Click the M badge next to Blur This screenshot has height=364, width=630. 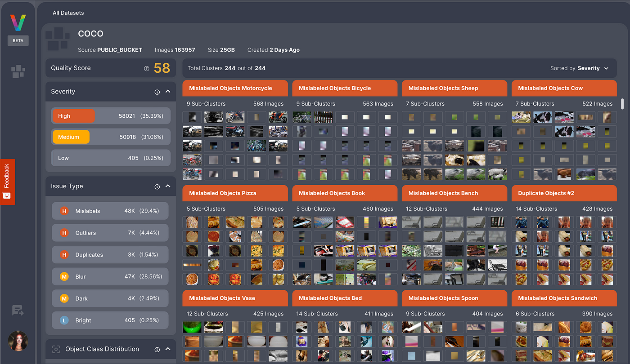(x=64, y=277)
